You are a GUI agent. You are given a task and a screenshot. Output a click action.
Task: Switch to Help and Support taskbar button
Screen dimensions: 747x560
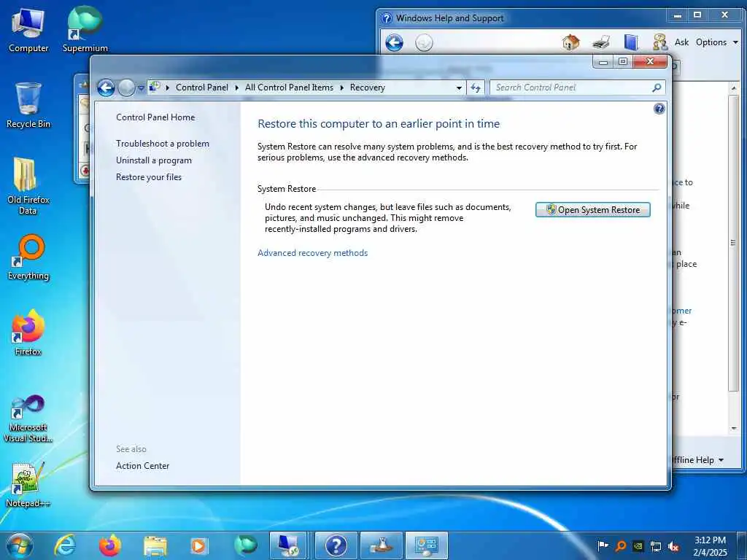click(336, 545)
